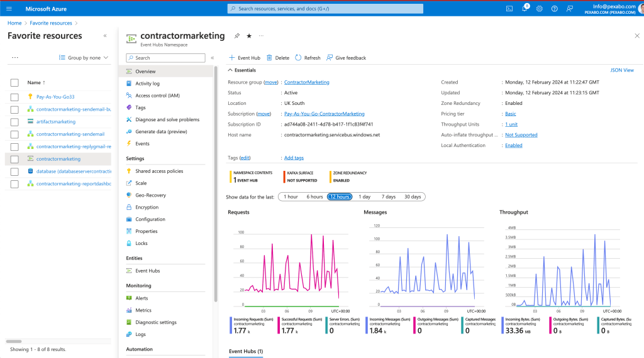Click Give feedback in the toolbar
Image resolution: width=644 pixels, height=358 pixels.
(347, 58)
